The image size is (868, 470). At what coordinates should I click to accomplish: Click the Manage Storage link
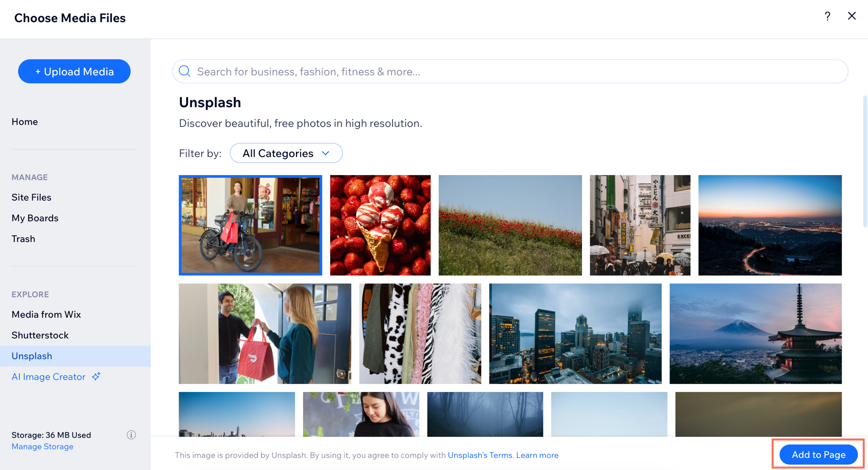42,446
